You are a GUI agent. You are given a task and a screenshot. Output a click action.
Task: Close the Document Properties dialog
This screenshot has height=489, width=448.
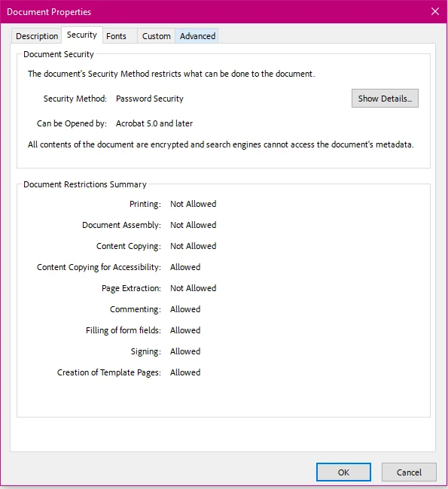435,12
